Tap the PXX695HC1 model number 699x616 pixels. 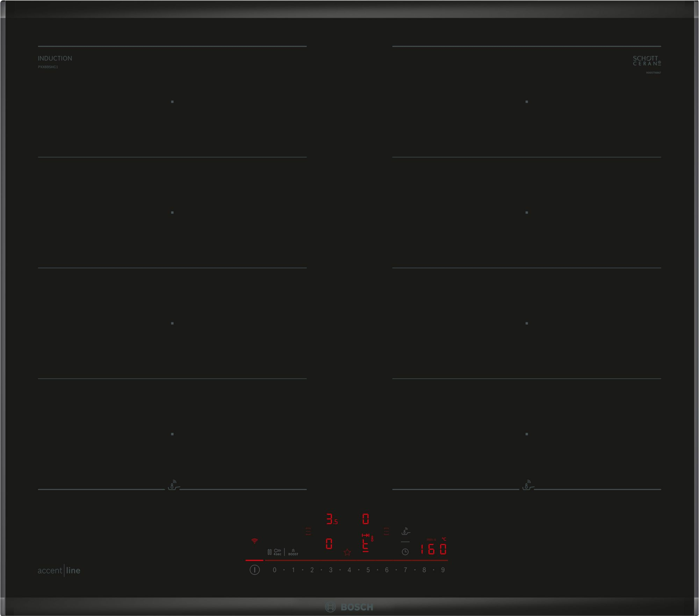(48, 67)
